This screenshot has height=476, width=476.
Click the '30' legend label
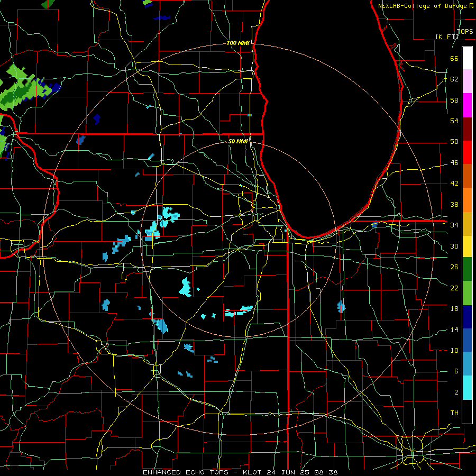pos(454,246)
